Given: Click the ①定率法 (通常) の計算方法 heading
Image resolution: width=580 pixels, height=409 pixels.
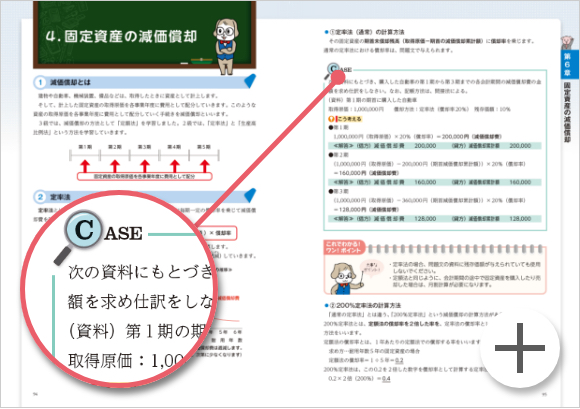Looking at the screenshot, I should point(364,32).
